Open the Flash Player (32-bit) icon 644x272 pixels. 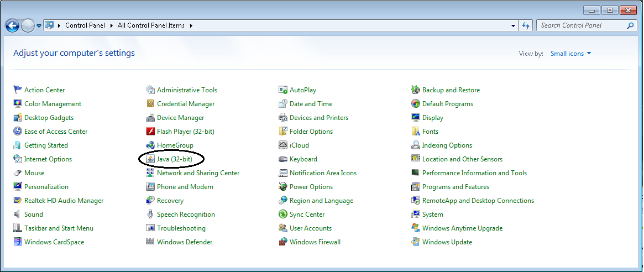[150, 132]
